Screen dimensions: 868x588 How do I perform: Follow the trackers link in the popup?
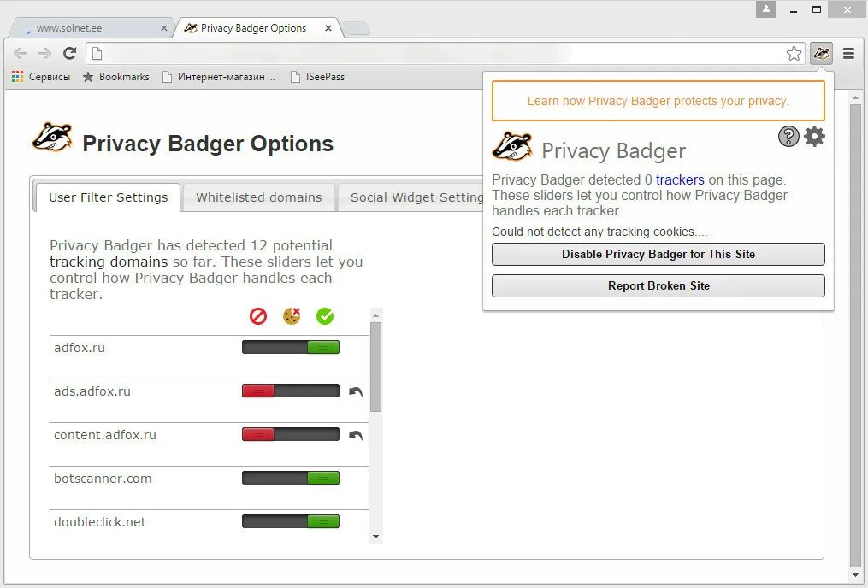coord(680,179)
